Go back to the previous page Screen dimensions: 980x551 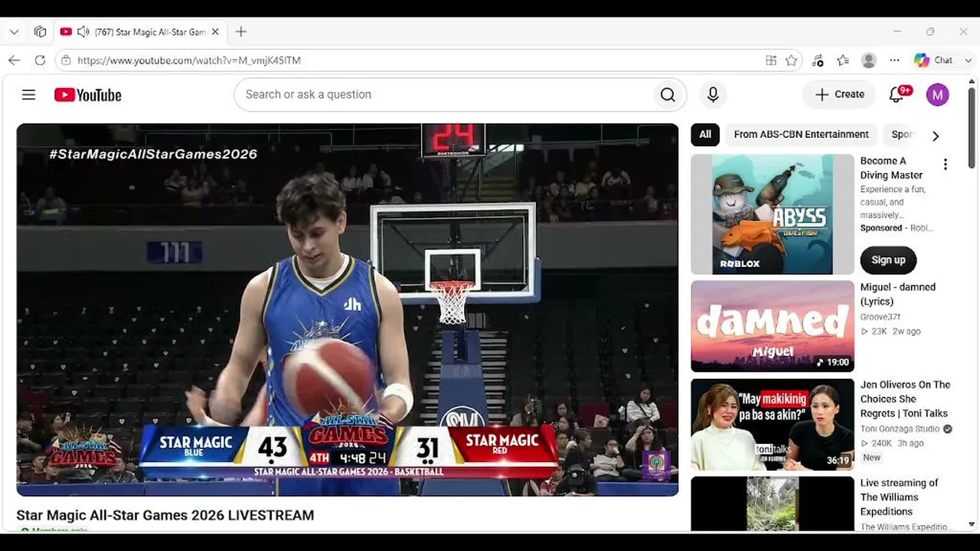tap(14, 60)
